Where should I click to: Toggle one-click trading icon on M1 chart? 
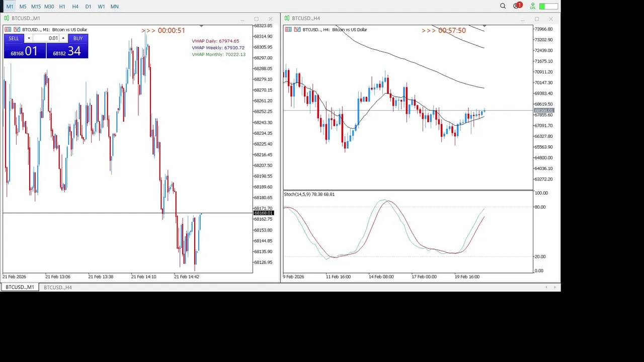point(17,30)
